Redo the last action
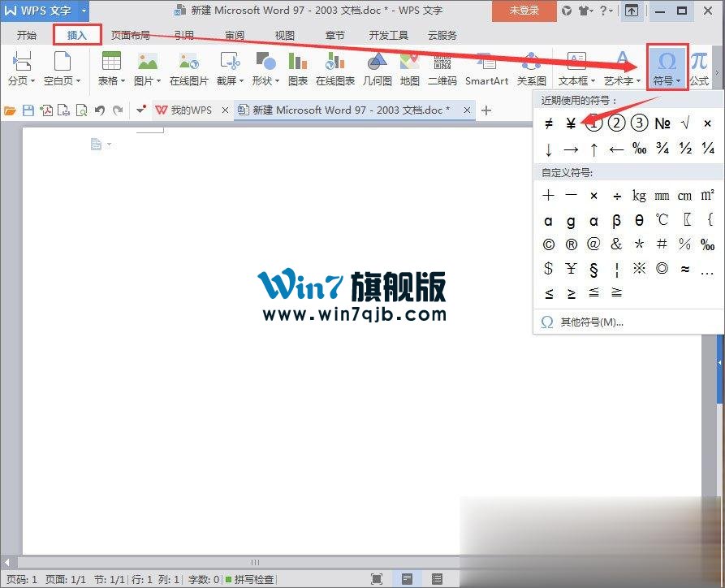Image resolution: width=725 pixels, height=588 pixels. (x=118, y=110)
